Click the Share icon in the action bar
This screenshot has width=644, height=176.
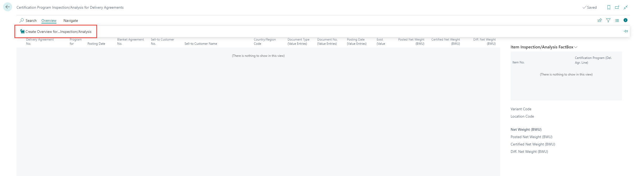pyautogui.click(x=600, y=20)
